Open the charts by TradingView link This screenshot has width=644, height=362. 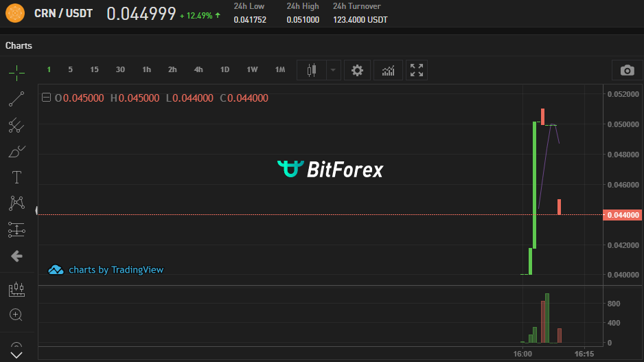click(x=116, y=270)
